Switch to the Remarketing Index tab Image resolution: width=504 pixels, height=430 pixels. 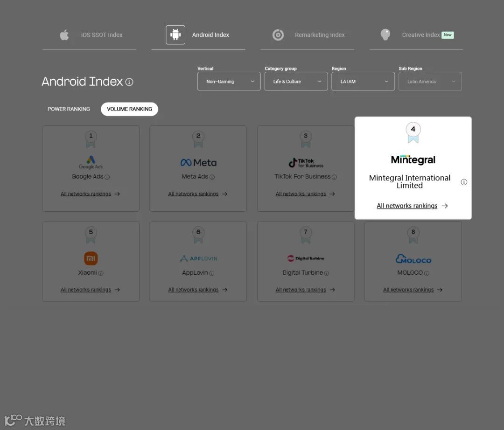(x=307, y=35)
